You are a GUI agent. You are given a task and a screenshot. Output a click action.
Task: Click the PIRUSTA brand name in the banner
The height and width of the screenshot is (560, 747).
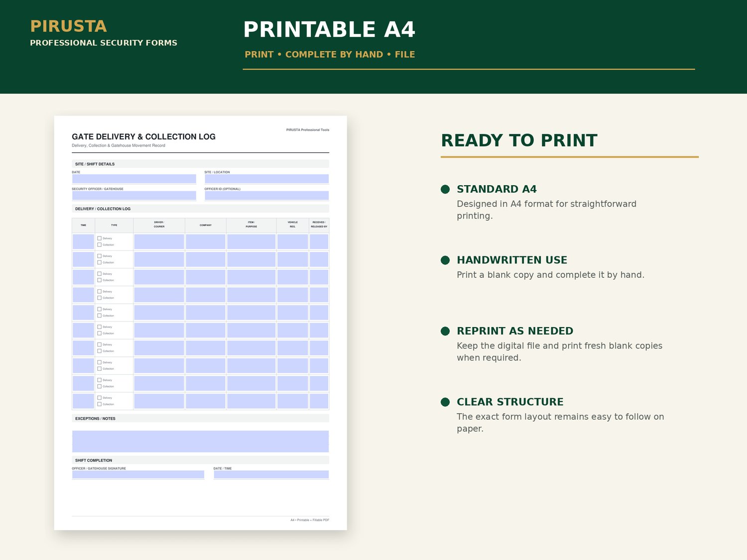[68, 26]
